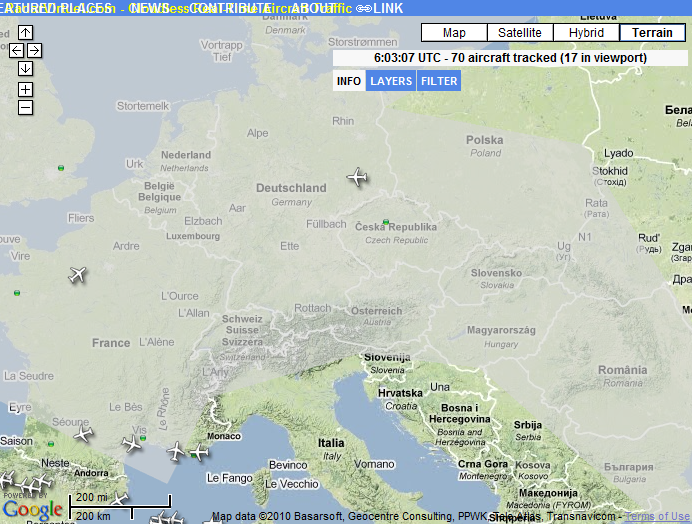Image resolution: width=692 pixels, height=524 pixels.
Task: Click the UTC aircraft tracked status bar
Action: [510, 58]
